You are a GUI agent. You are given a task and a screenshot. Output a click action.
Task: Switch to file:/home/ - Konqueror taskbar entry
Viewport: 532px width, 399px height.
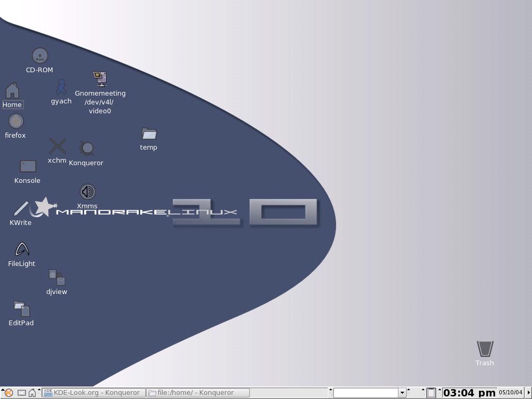point(198,393)
